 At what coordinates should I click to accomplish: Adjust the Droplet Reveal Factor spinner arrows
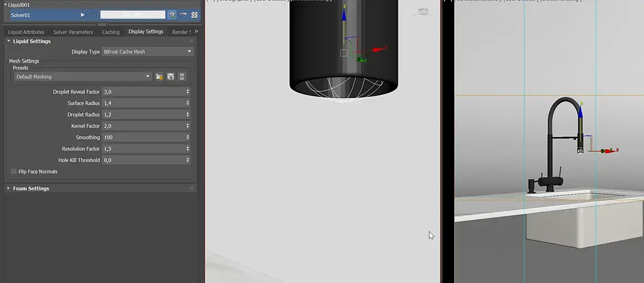tap(188, 92)
